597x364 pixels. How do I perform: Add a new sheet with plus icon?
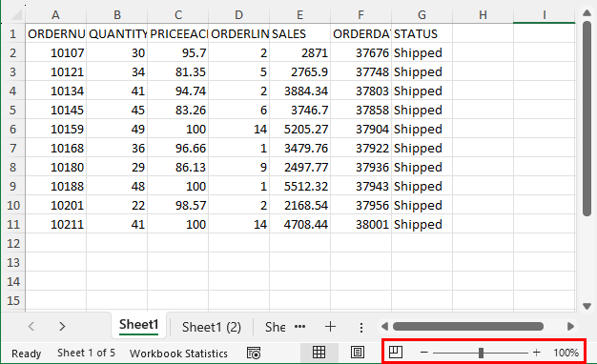(331, 326)
